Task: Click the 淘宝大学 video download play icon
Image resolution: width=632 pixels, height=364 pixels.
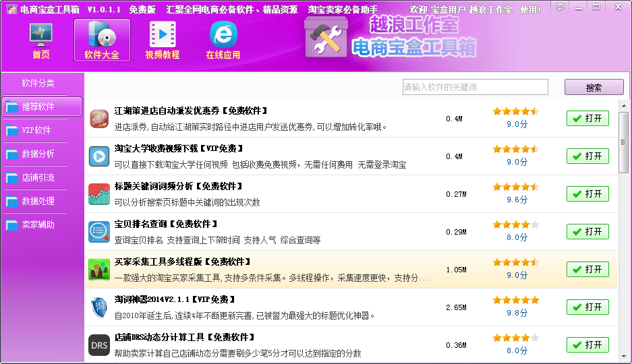Action: point(98,156)
